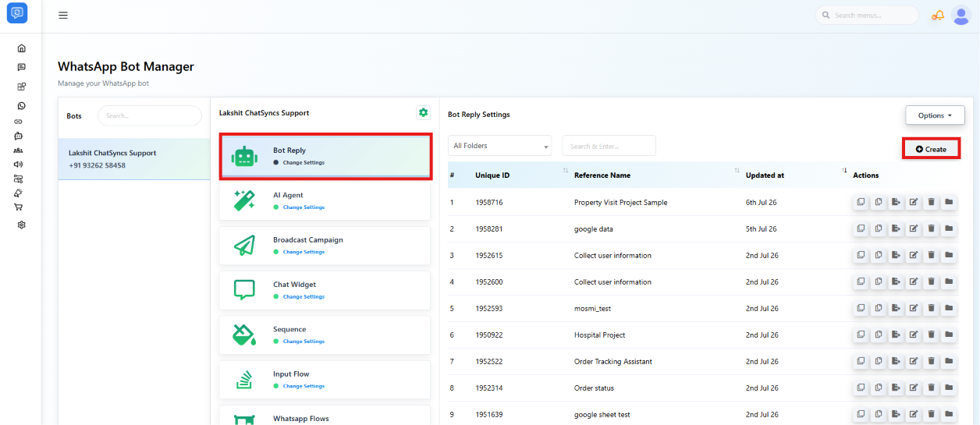Screen dimensions: 980x425
Task: Click the folder icon for row 1952615
Action: [949, 256]
